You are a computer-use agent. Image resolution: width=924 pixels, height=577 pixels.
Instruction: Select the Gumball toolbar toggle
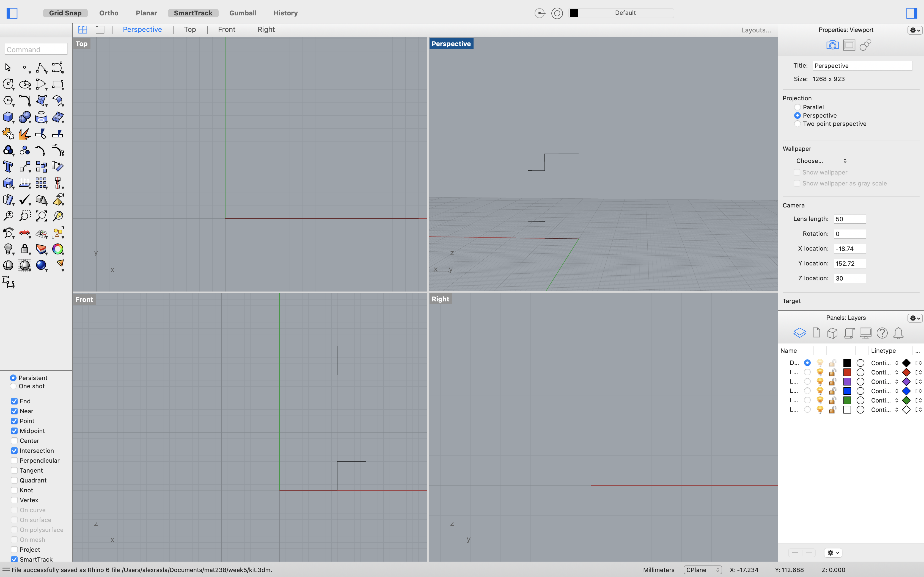[242, 13]
